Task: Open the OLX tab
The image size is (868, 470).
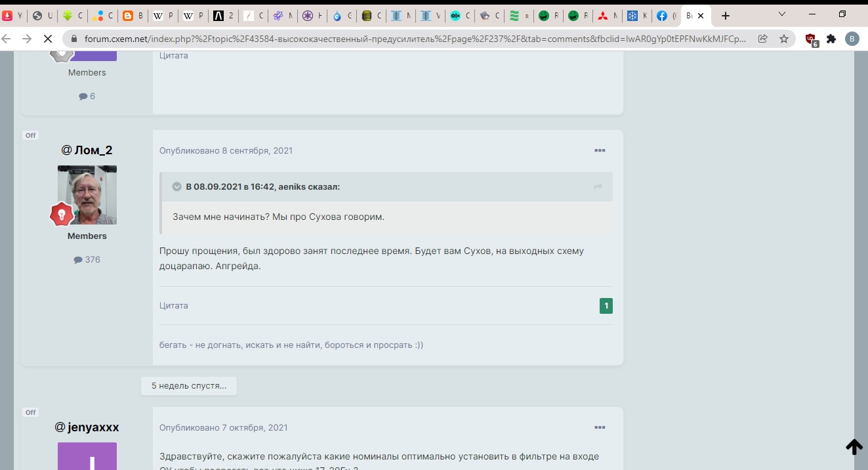Action: 455,15
